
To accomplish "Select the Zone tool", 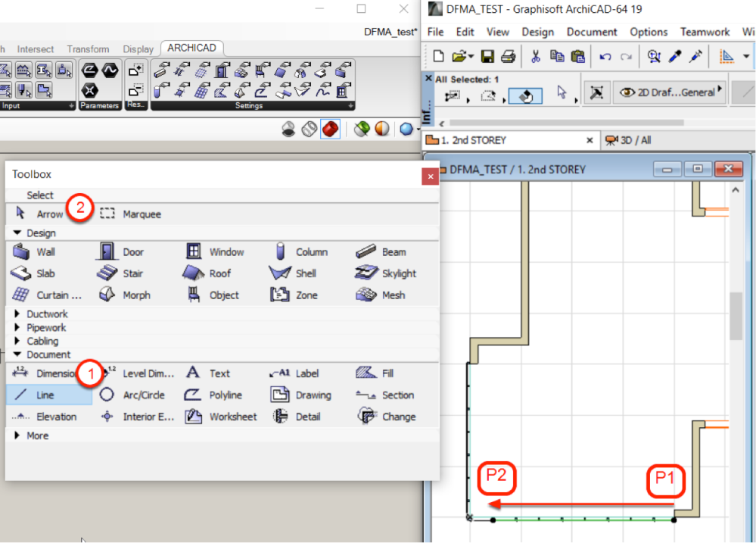I will [294, 295].
